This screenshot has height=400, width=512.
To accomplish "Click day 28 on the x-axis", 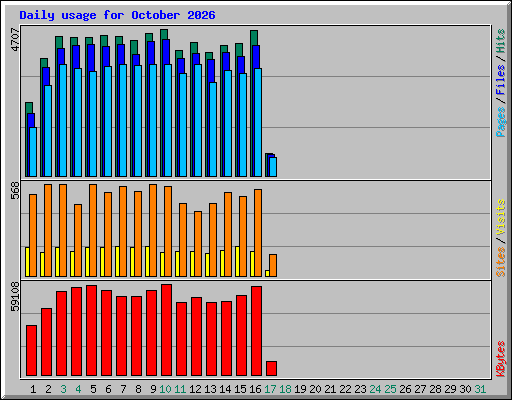I will click(x=435, y=389).
